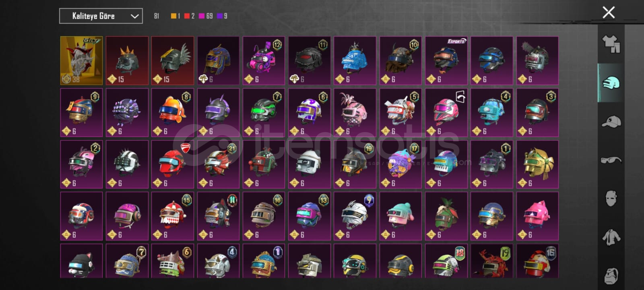
Task: Close the inventory with the X icon
Action: pyautogui.click(x=609, y=12)
